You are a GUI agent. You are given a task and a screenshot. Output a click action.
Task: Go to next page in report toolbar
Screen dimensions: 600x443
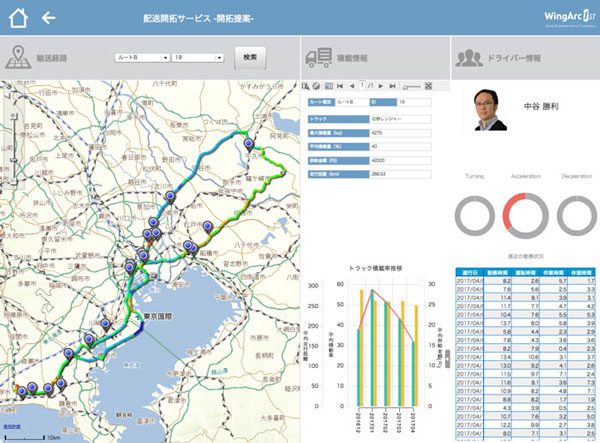pyautogui.click(x=381, y=86)
